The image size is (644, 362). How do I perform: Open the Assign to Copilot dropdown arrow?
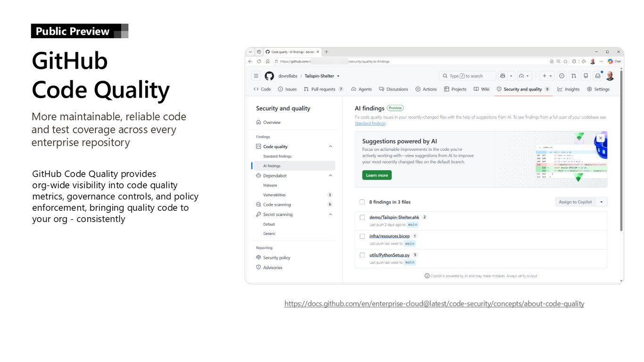click(601, 202)
